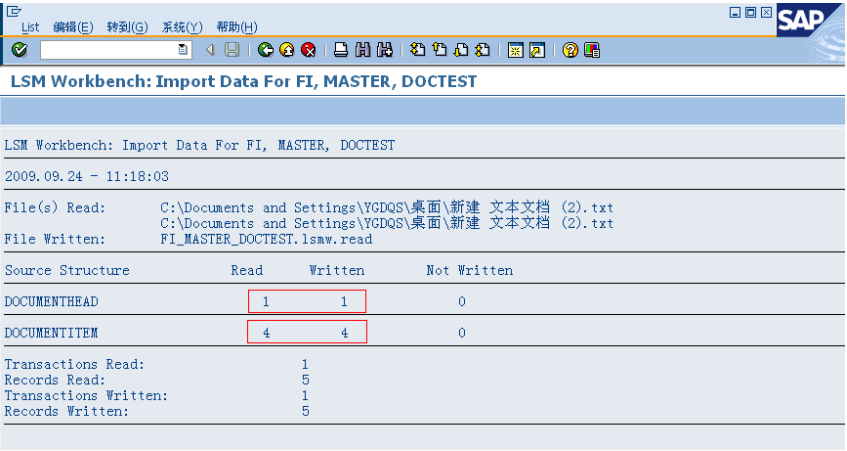The height and width of the screenshot is (451, 847).
Task: Click the green Enter checkmark icon
Action: tap(19, 50)
